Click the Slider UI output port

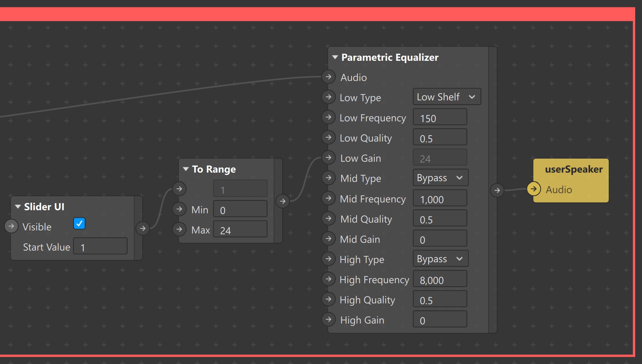tap(143, 228)
